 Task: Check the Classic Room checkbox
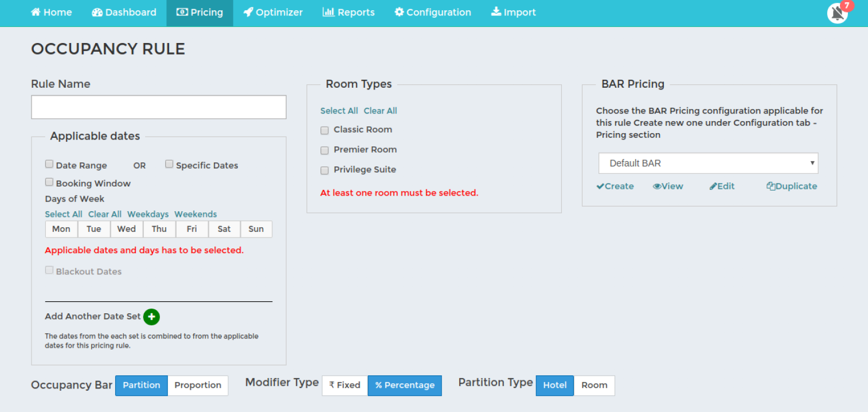(x=324, y=130)
